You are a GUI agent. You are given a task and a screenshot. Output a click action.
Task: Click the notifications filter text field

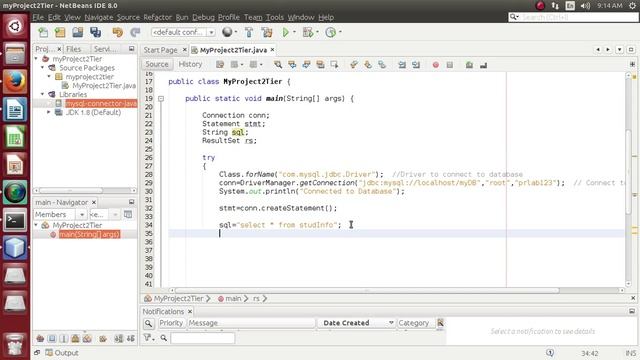tap(202, 338)
